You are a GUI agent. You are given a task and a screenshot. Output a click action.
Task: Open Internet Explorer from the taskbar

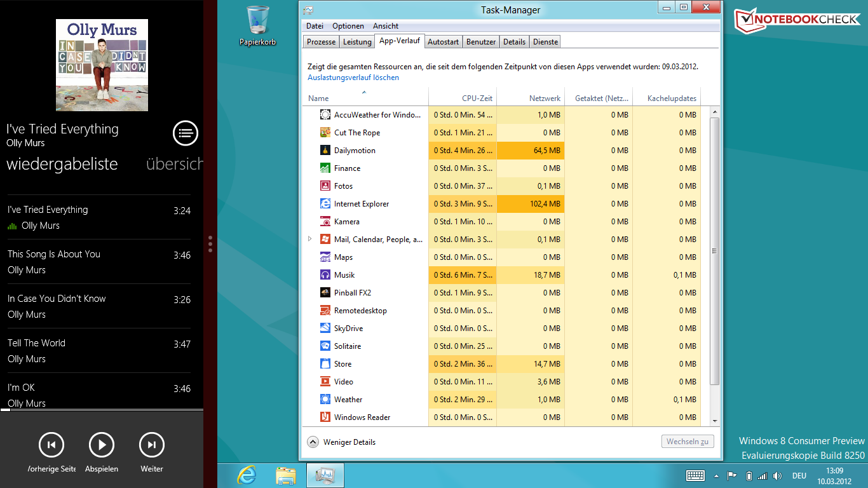[x=247, y=475]
